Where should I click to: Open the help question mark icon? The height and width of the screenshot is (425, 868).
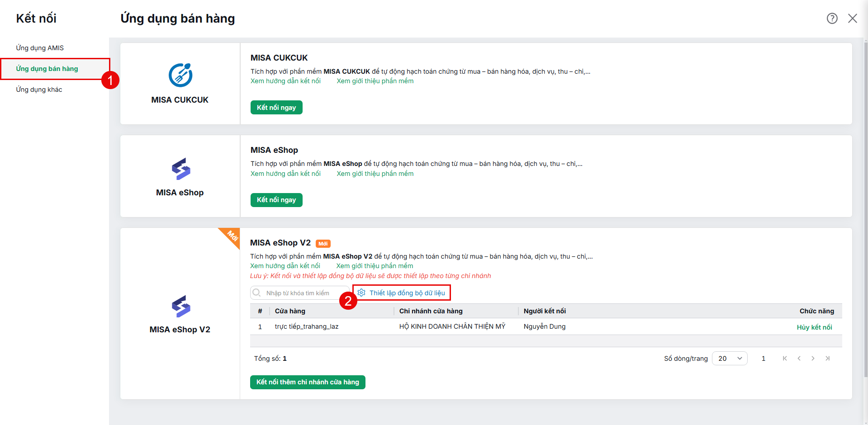coord(832,19)
